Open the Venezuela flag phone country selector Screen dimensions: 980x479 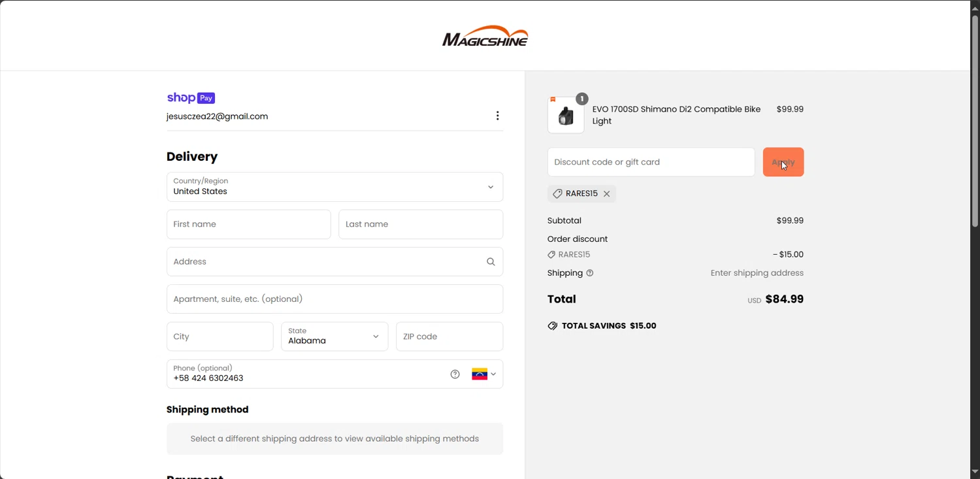point(484,374)
